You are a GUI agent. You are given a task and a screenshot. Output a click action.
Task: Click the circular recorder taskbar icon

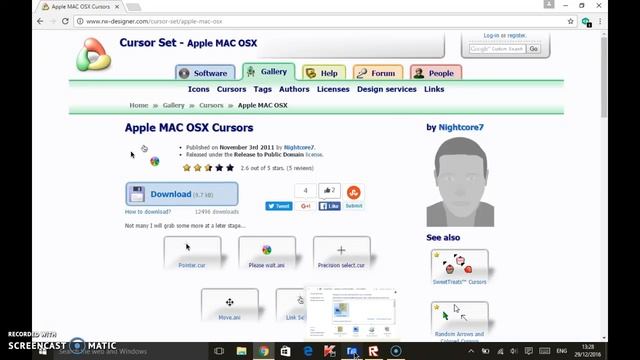tap(396, 351)
